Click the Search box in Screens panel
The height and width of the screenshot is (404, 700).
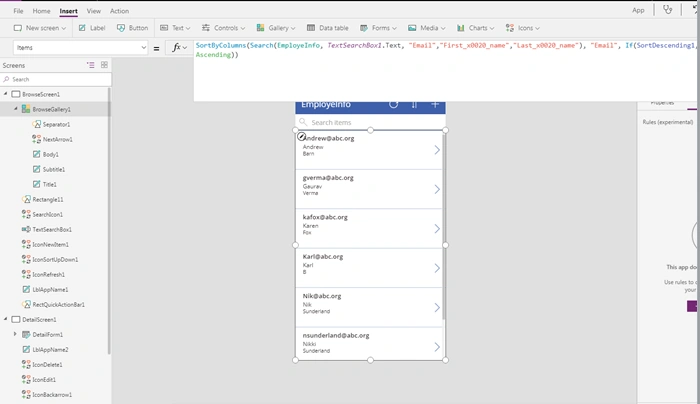[56, 79]
